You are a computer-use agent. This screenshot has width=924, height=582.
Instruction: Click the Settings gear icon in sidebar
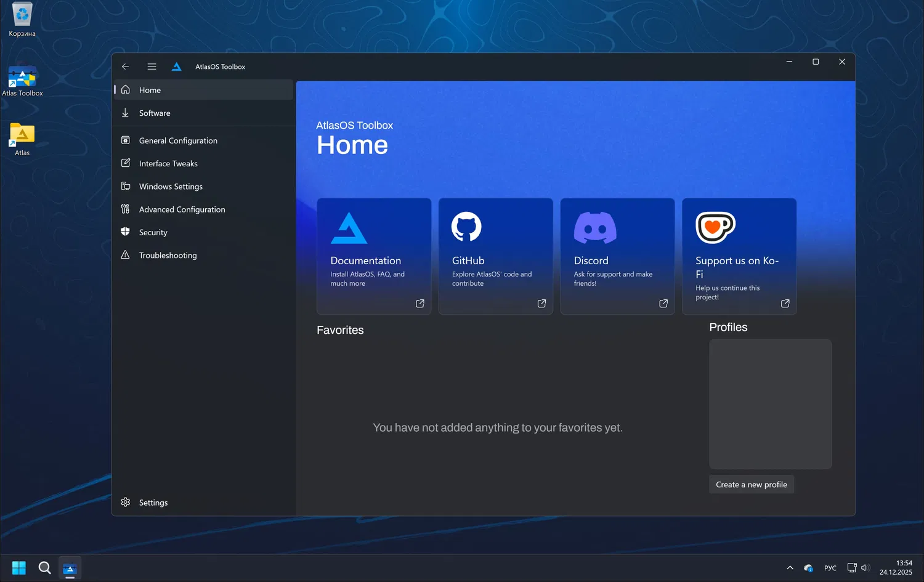coord(126,502)
